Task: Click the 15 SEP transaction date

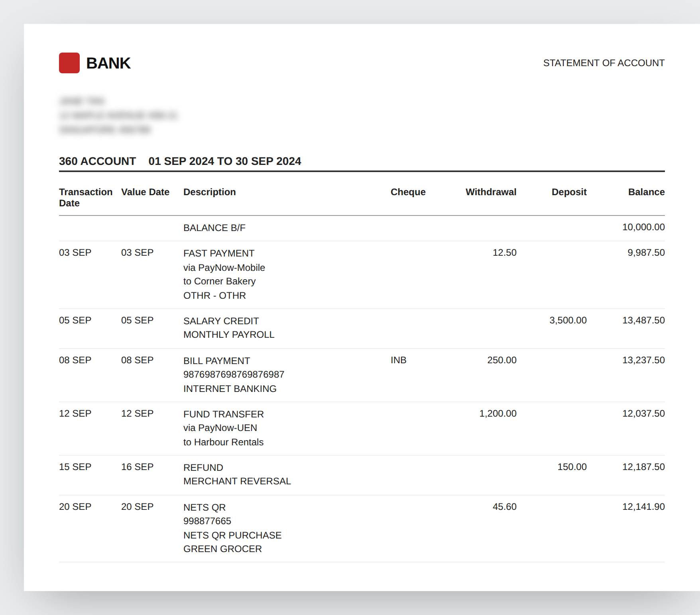Action: [x=75, y=467]
